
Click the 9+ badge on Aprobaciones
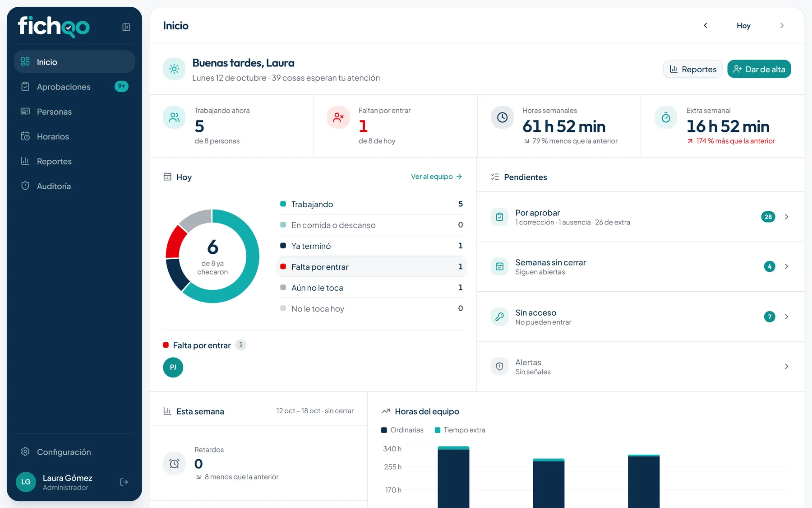pos(121,86)
